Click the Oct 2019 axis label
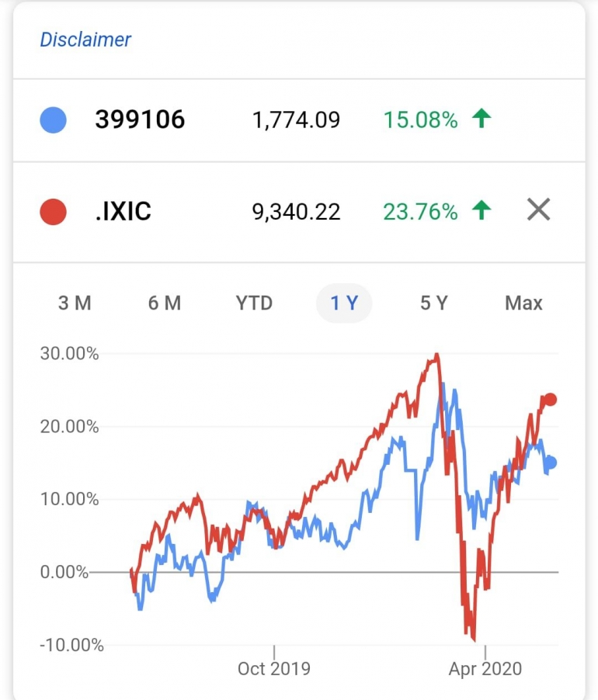 pos(274,668)
